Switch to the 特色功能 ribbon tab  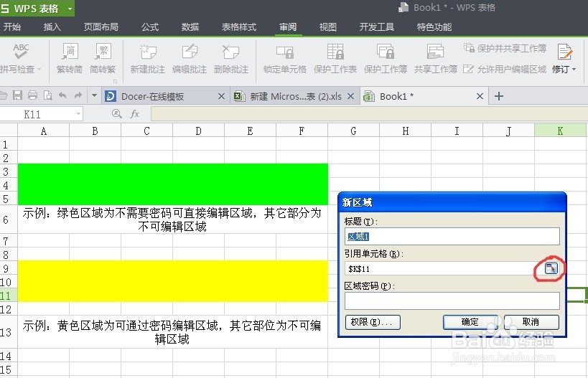click(434, 27)
